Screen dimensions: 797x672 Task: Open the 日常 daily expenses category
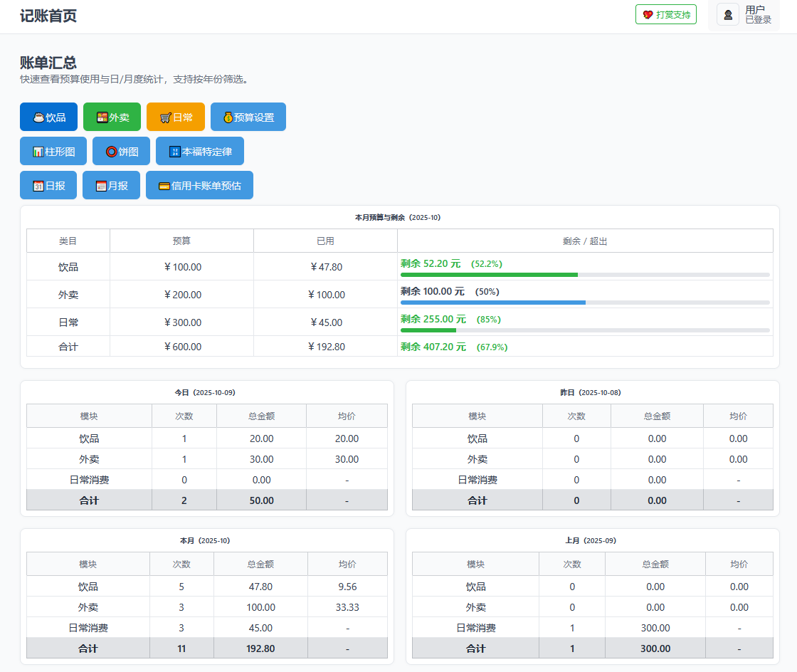coord(175,117)
